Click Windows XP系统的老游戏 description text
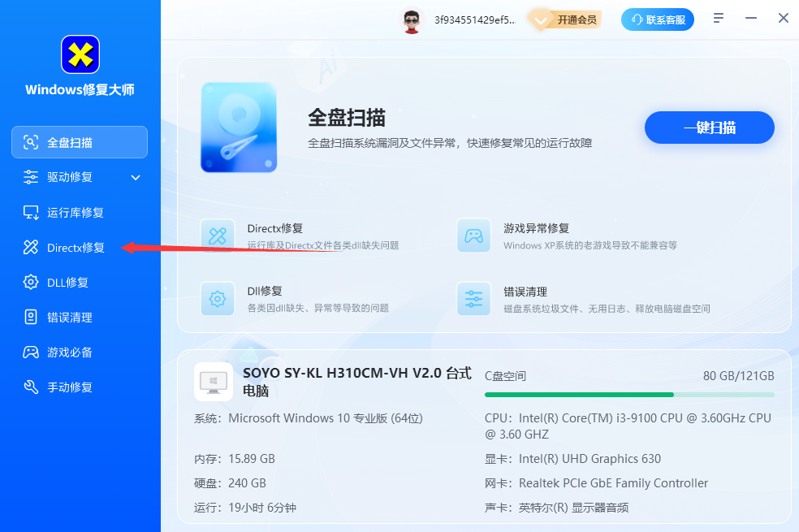799x532 pixels. click(x=590, y=245)
